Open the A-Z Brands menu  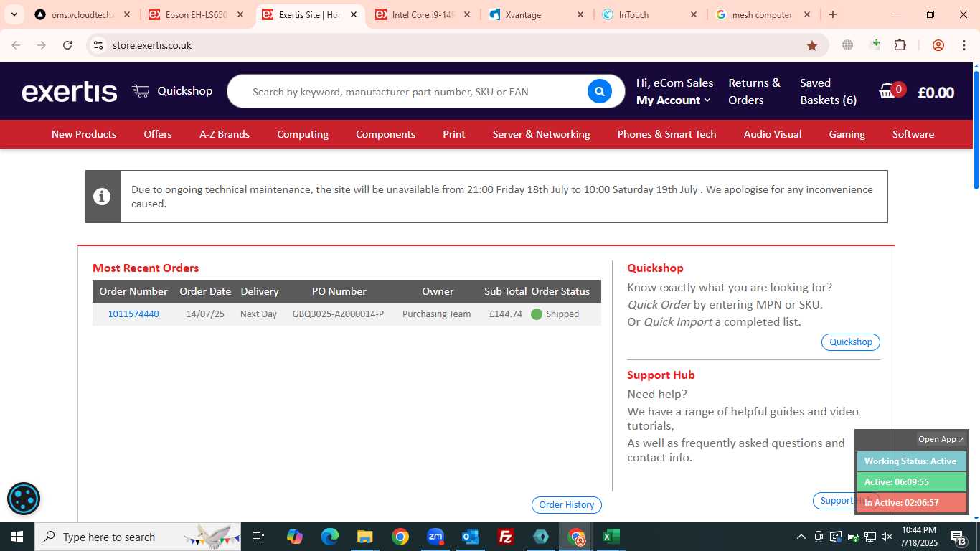click(x=225, y=134)
